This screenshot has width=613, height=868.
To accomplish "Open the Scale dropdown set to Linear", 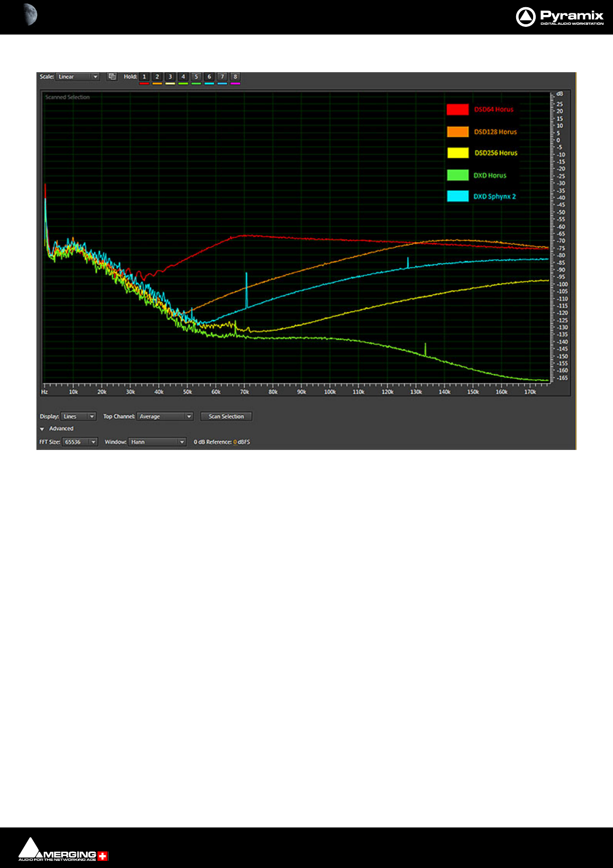I will [x=77, y=77].
